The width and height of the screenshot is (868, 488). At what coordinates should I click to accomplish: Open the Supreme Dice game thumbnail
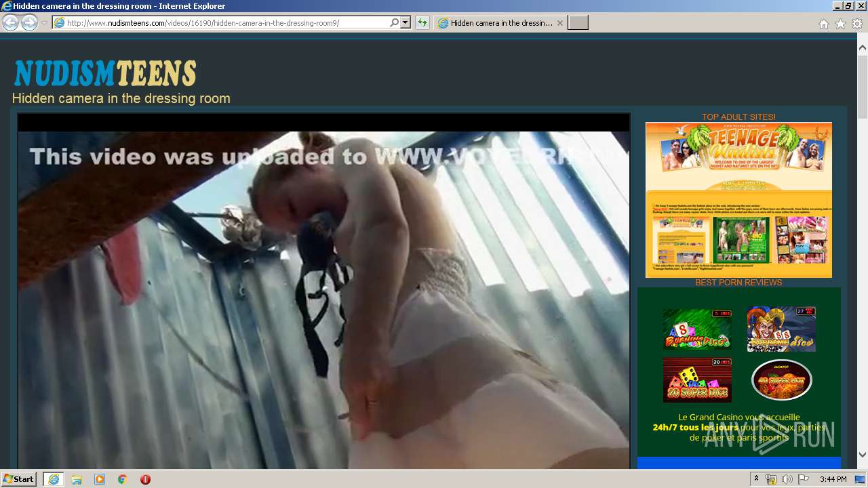click(781, 329)
